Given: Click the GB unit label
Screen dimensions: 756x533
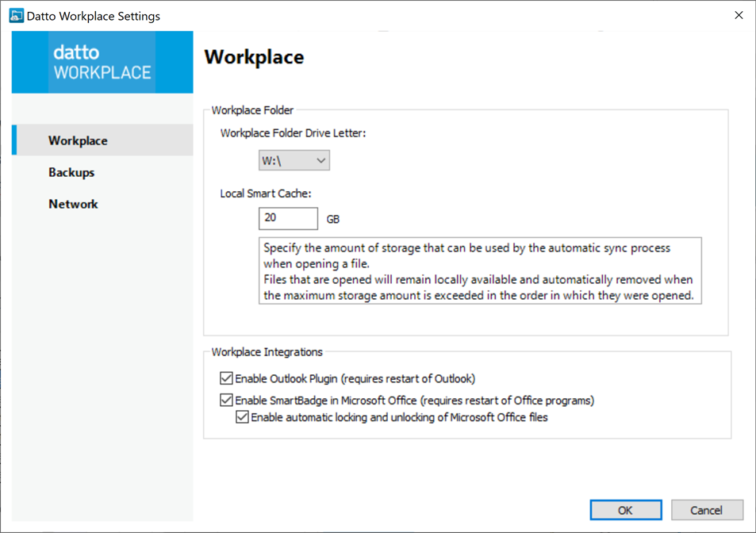Looking at the screenshot, I should click(x=333, y=219).
